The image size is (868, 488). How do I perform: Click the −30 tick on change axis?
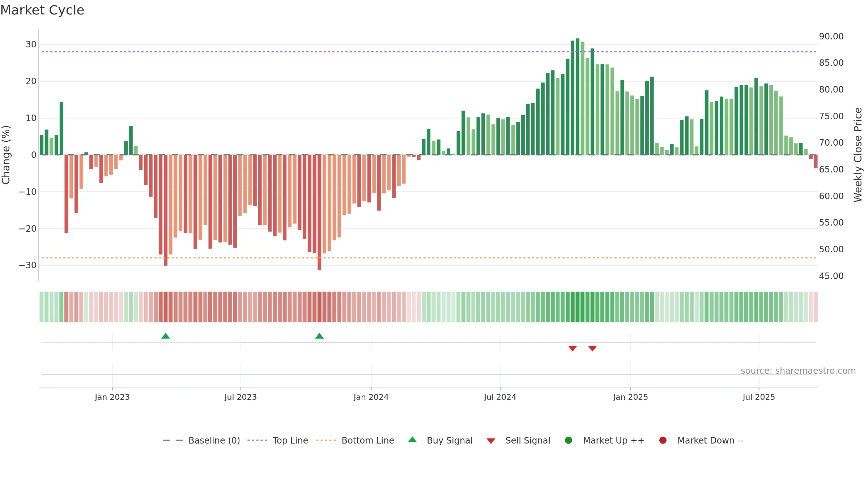(x=28, y=265)
